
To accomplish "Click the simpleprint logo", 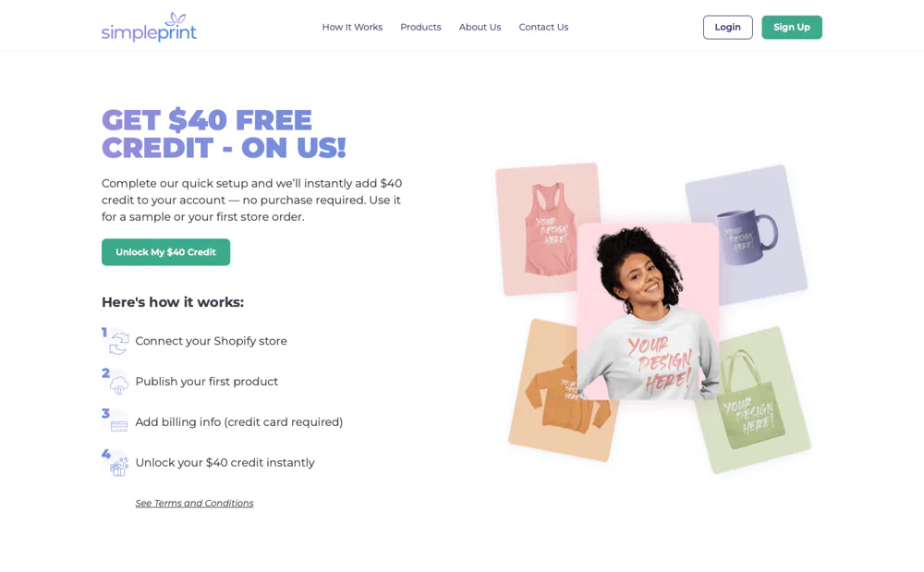I will pyautogui.click(x=149, y=27).
